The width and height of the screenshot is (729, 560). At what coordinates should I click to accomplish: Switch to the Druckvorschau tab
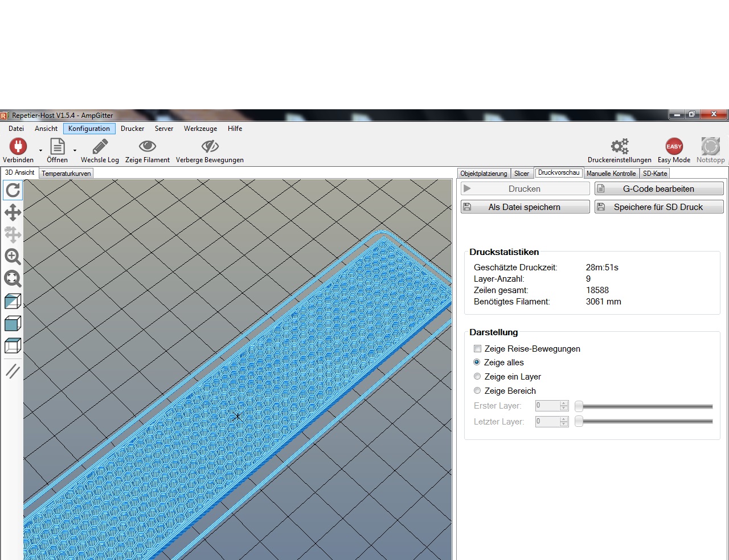point(559,172)
